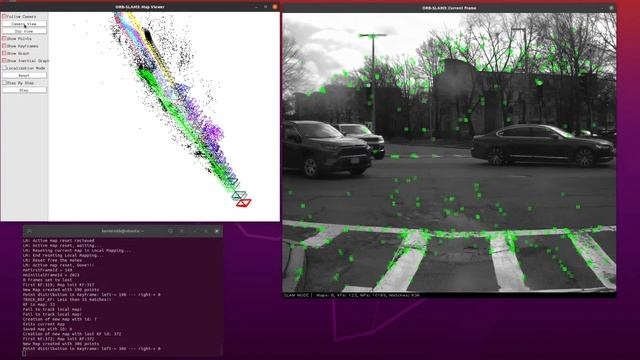Click the Current Frame window title bar
The width and height of the screenshot is (640, 360).
pyautogui.click(x=449, y=8)
